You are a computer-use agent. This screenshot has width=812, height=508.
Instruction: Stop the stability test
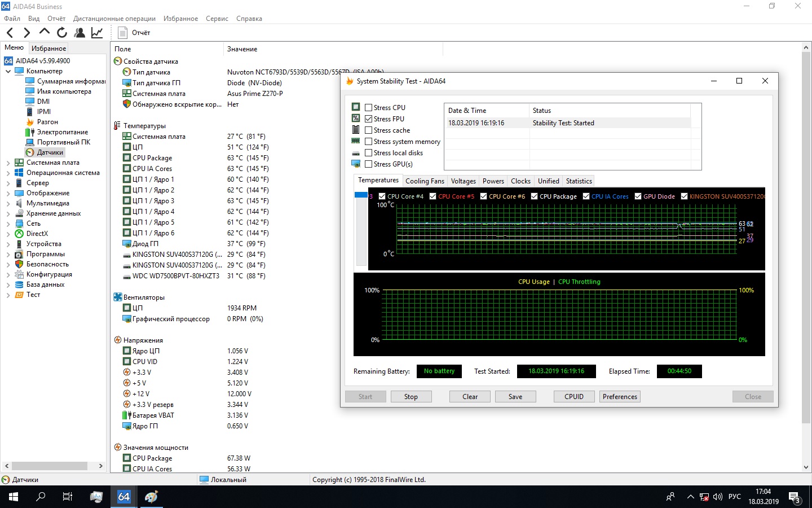411,397
